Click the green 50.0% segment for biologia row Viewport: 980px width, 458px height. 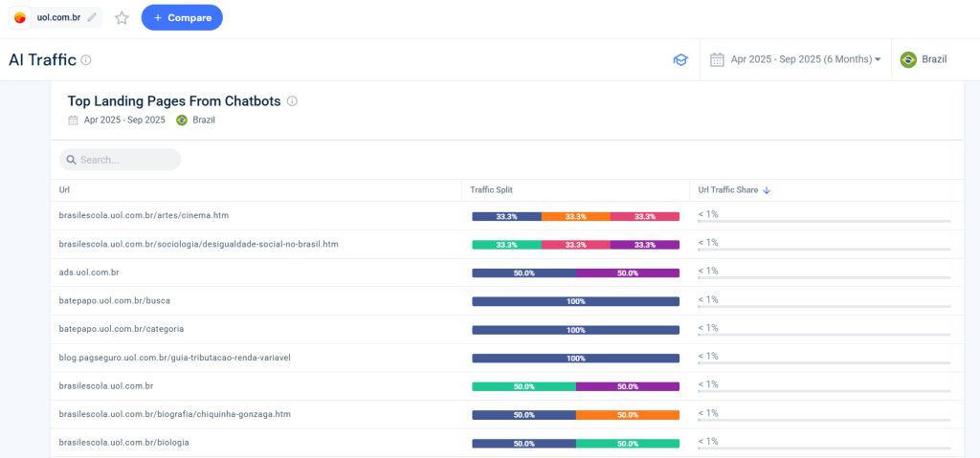click(x=627, y=444)
